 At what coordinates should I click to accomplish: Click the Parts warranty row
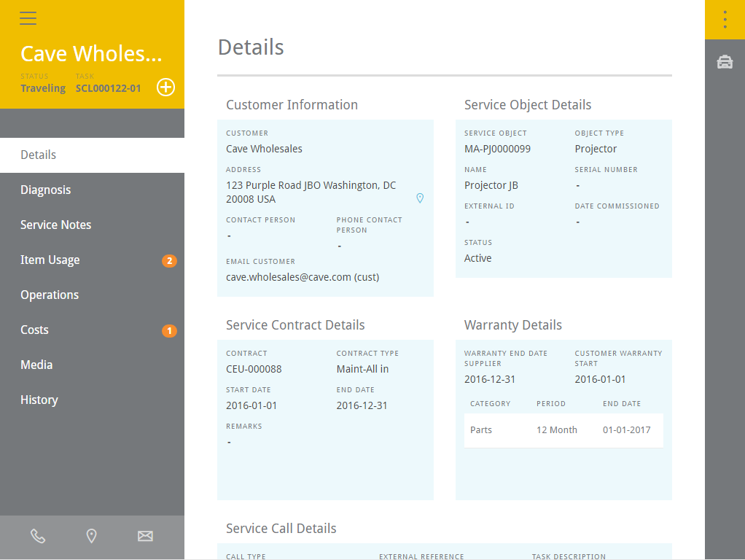[x=563, y=430]
